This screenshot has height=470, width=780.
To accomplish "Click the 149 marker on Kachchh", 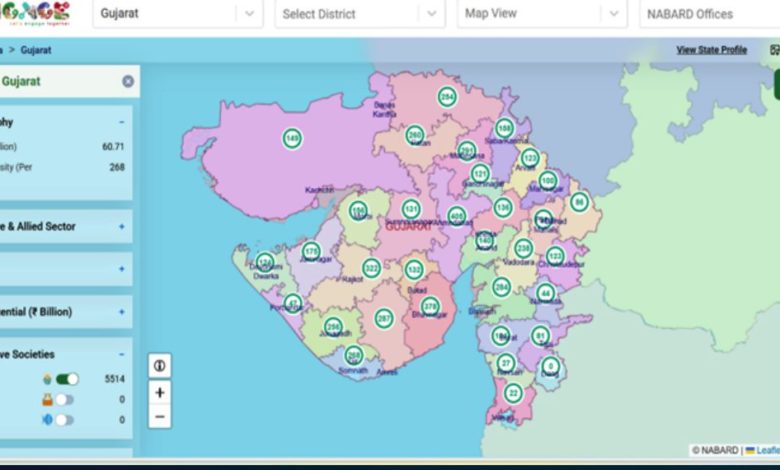I will pyautogui.click(x=292, y=138).
